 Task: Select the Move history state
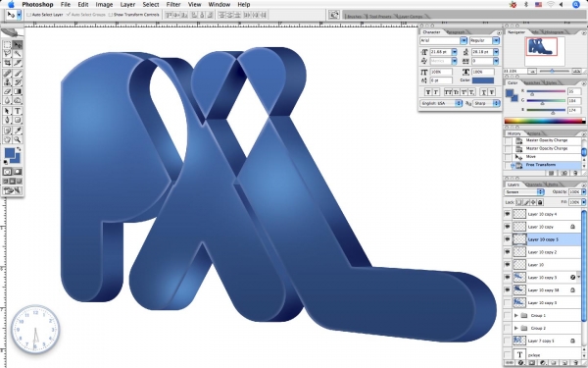pos(547,157)
